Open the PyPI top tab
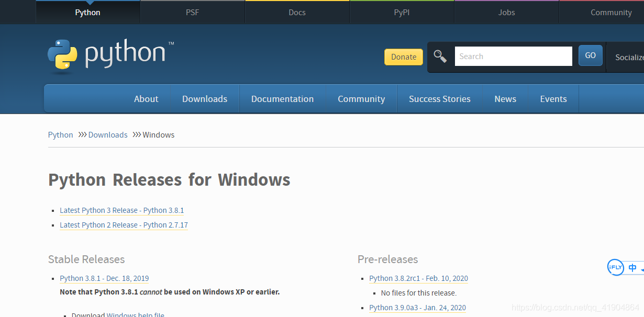 pos(402,12)
